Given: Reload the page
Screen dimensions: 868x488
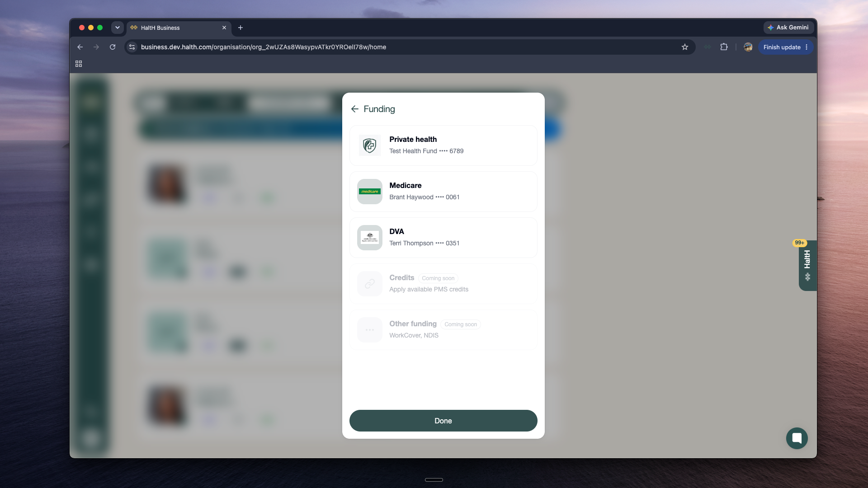Looking at the screenshot, I should [x=113, y=47].
